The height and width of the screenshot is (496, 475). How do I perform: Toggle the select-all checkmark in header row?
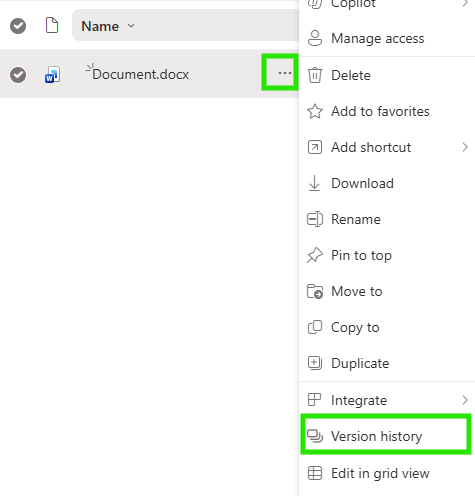pyautogui.click(x=18, y=26)
